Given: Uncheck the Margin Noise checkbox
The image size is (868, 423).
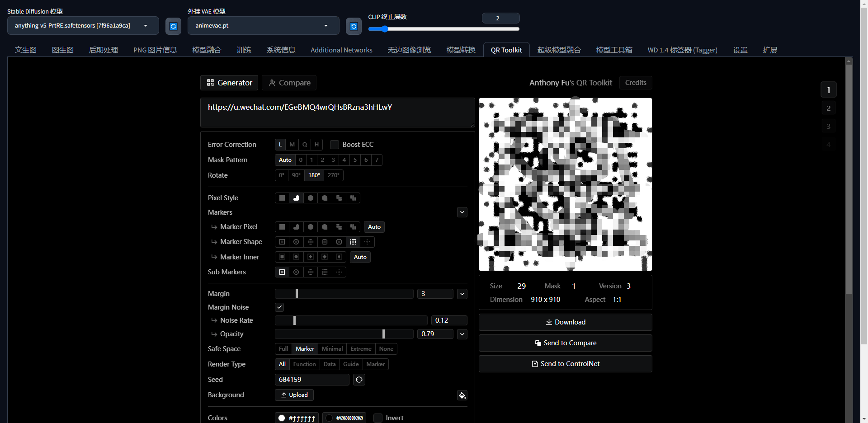Looking at the screenshot, I should click(279, 307).
